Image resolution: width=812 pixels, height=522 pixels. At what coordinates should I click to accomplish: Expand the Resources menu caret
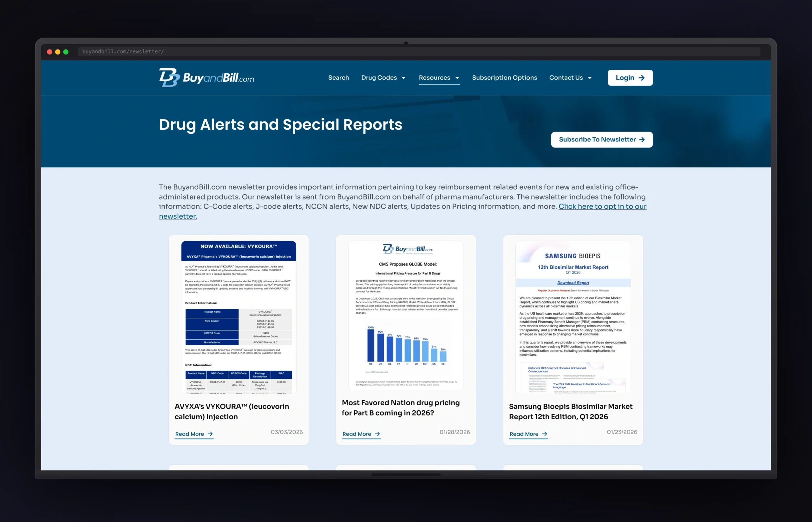pos(457,78)
